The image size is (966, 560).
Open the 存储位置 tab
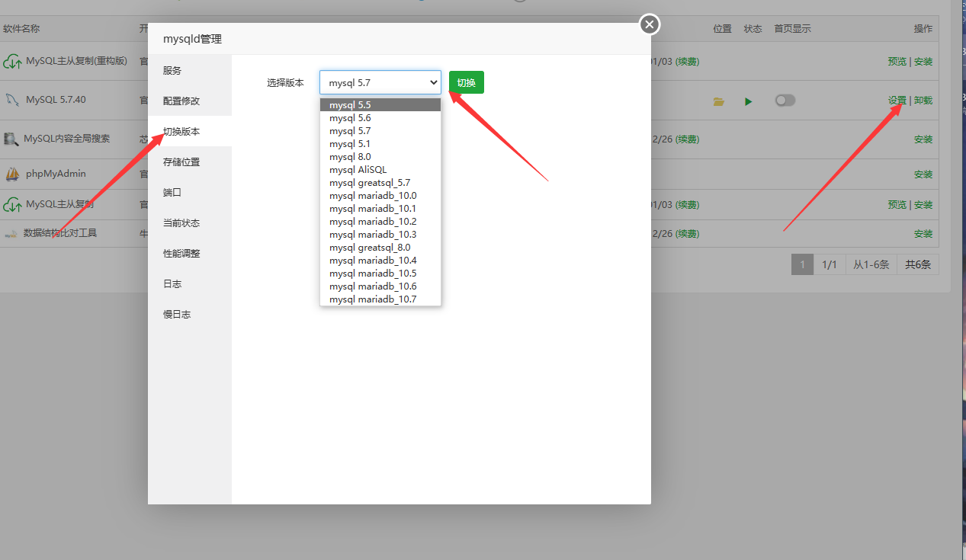(190, 162)
